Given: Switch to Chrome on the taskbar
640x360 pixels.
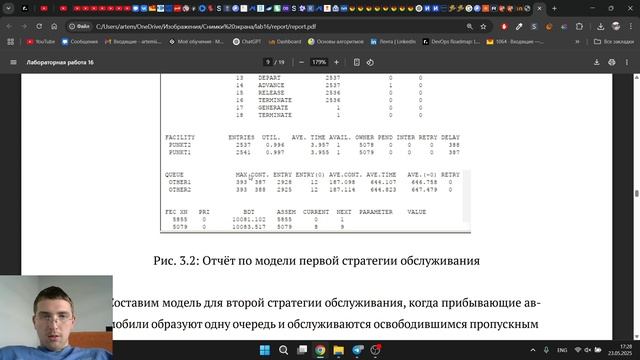Looking at the screenshot, I should click(x=320, y=350).
